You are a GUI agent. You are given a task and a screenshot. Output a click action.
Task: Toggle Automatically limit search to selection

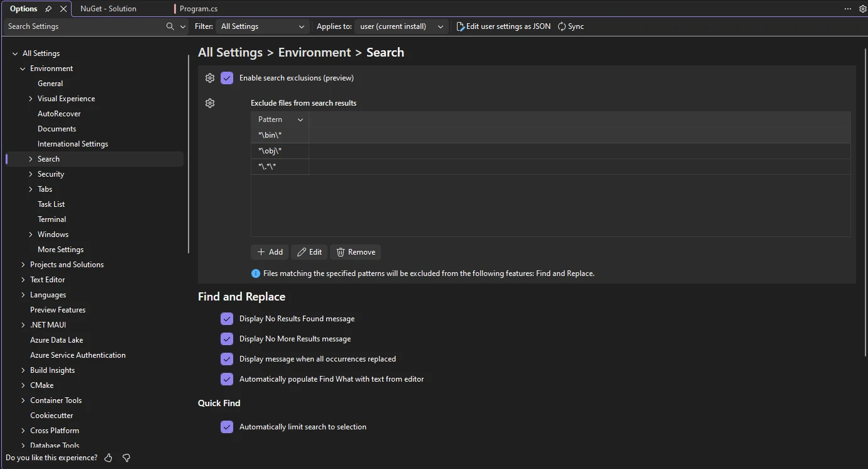pyautogui.click(x=227, y=427)
